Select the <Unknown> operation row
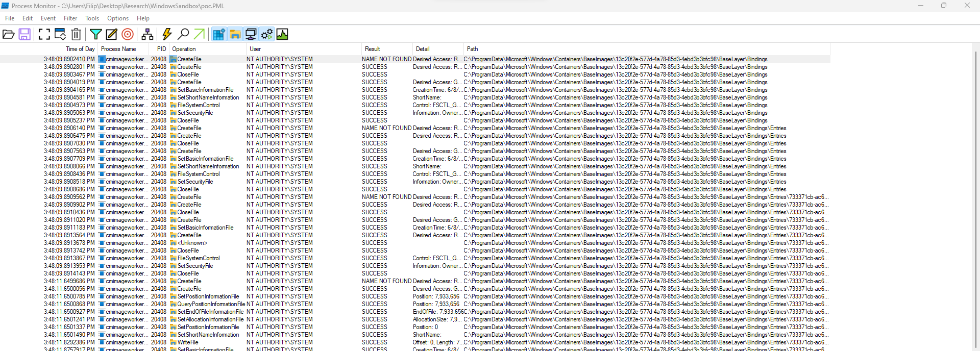 415,243
